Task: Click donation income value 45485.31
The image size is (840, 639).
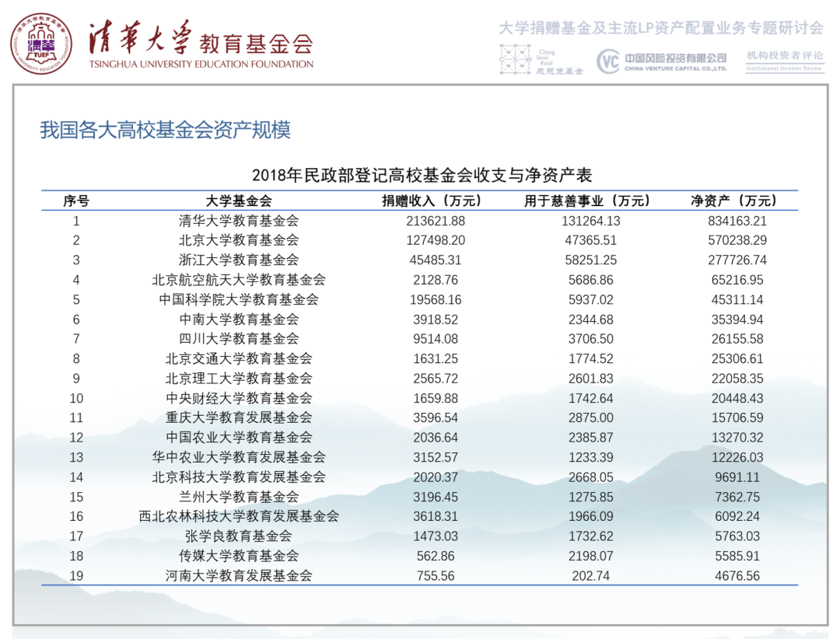Action: (436, 260)
